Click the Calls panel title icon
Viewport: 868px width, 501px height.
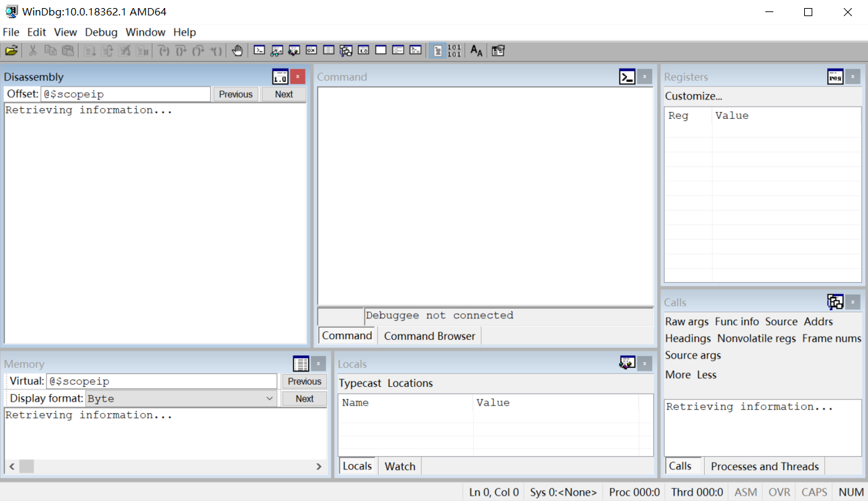click(x=835, y=302)
